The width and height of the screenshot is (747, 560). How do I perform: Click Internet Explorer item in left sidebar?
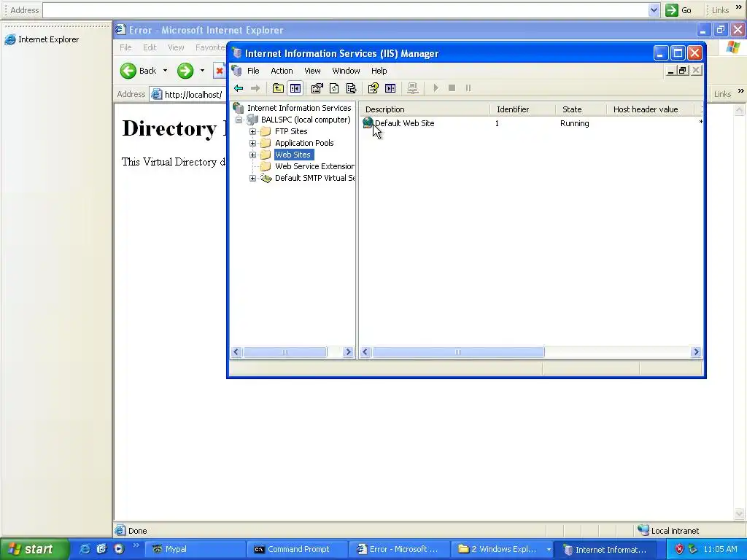click(42, 39)
